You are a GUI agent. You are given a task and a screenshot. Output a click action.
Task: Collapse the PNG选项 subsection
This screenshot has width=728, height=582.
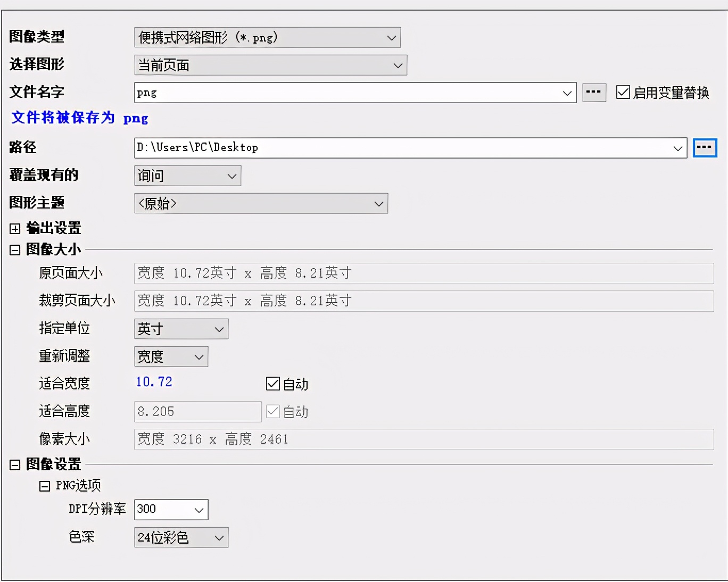(45, 486)
